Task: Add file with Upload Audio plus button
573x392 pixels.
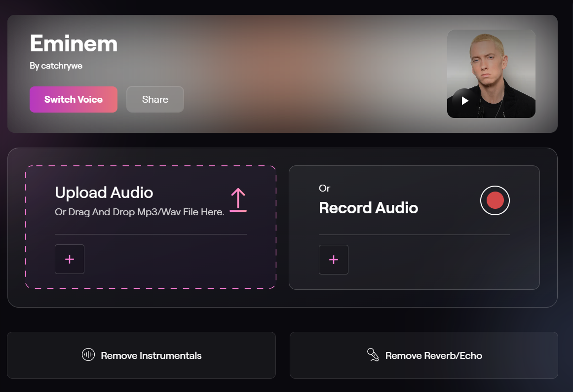Action: [x=70, y=259]
